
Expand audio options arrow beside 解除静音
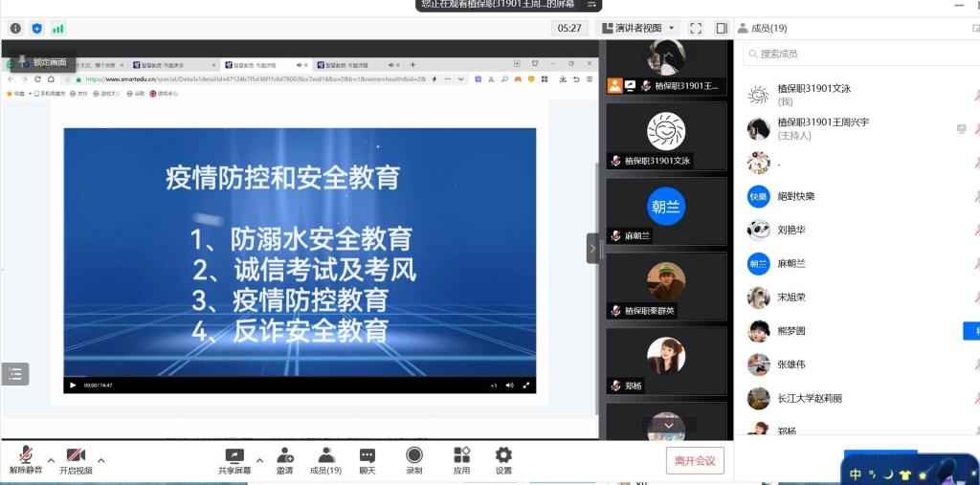(x=52, y=460)
